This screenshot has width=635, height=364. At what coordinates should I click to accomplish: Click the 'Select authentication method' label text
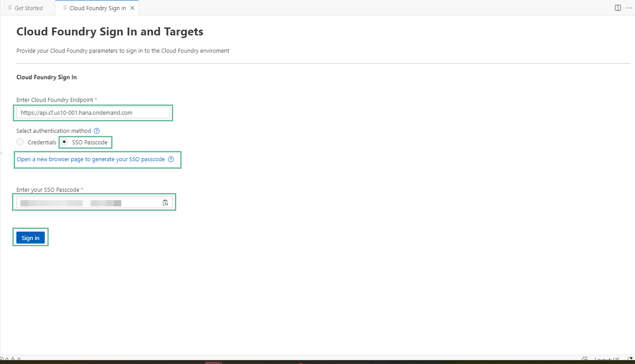point(54,131)
